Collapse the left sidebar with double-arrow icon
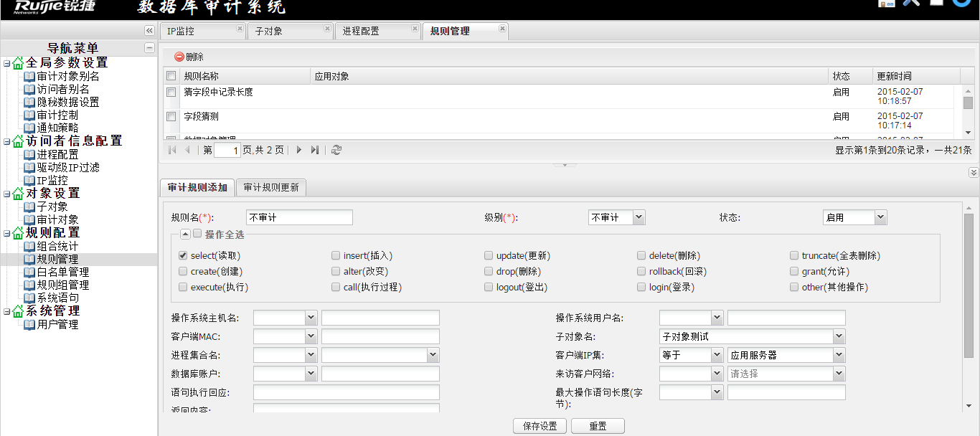The width and height of the screenshot is (980, 436). (149, 31)
